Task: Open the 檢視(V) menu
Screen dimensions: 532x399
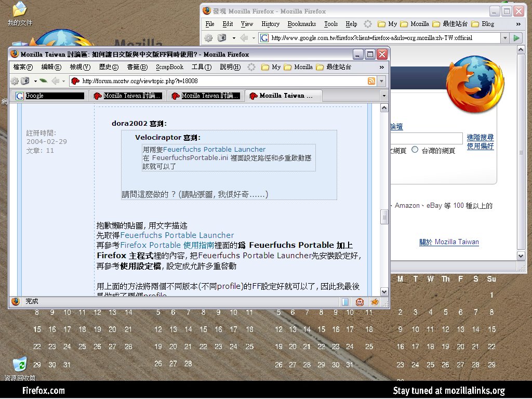Action: (80, 67)
